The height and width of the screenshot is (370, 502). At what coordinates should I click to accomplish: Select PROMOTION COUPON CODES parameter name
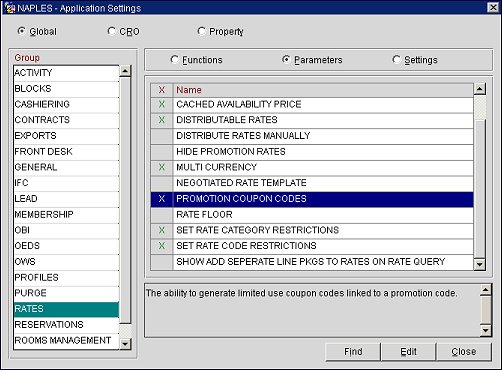(323, 199)
